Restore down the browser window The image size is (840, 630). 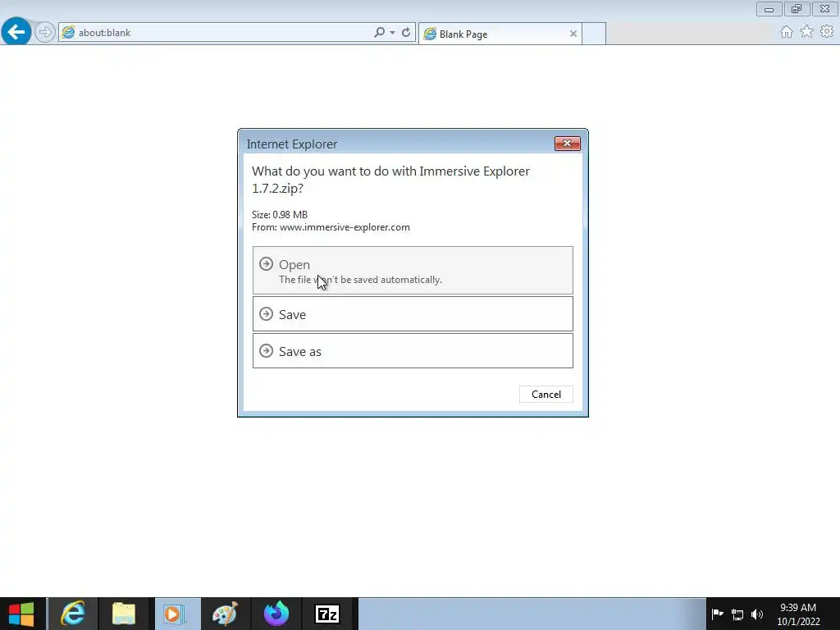797,9
